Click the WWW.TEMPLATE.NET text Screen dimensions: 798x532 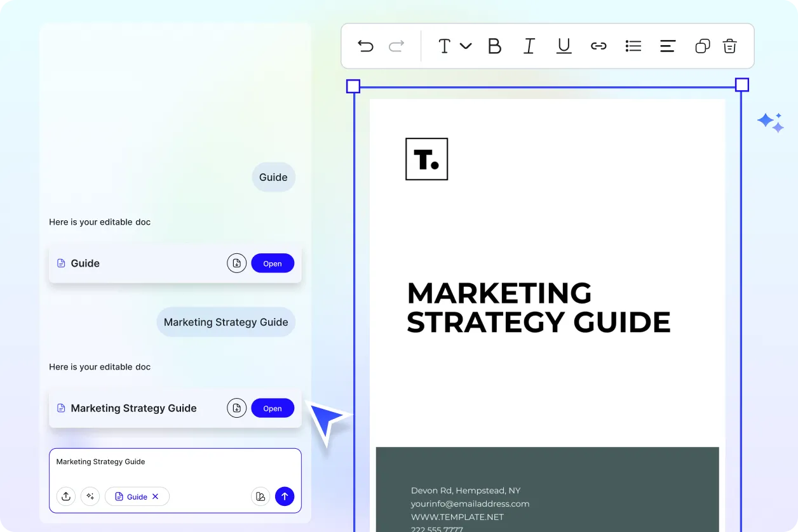coord(457,517)
